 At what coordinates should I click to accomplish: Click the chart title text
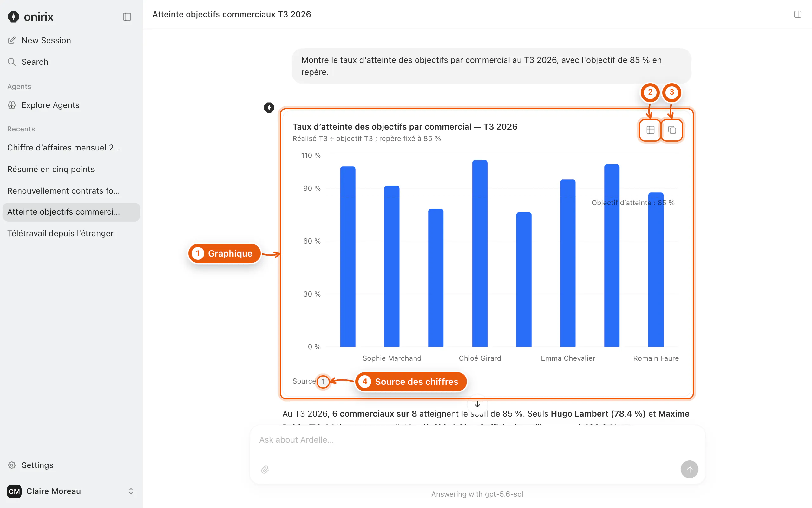[x=405, y=127]
